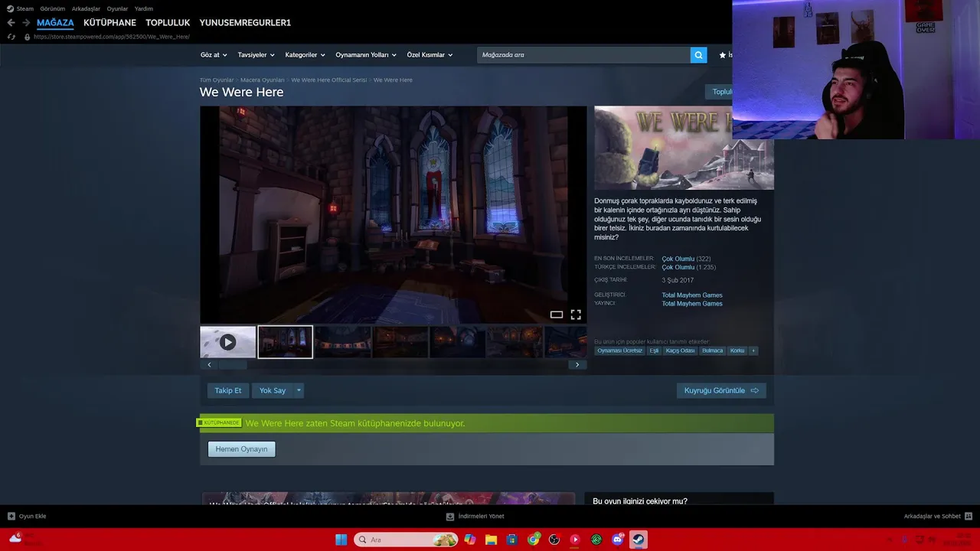The width and height of the screenshot is (980, 551).
Task: Go back with the left arrow
Action: click(11, 23)
